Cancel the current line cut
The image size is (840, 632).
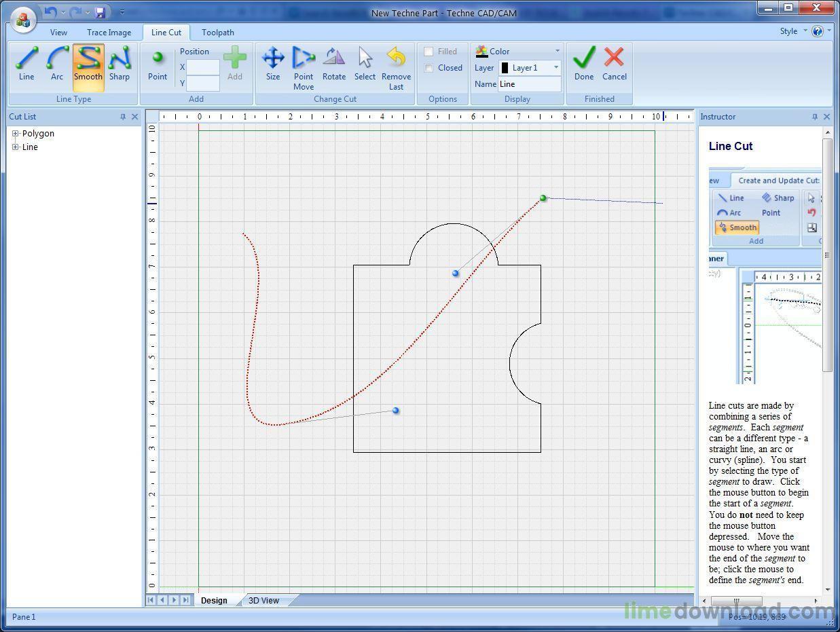point(614,64)
